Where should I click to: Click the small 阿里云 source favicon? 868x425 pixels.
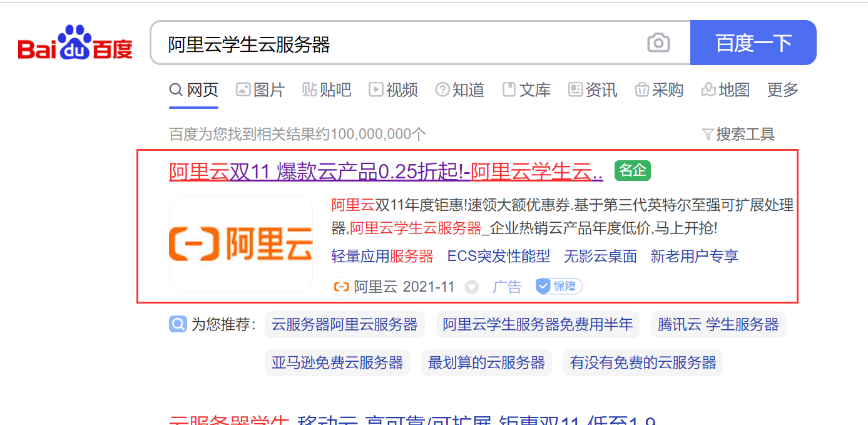(x=341, y=287)
